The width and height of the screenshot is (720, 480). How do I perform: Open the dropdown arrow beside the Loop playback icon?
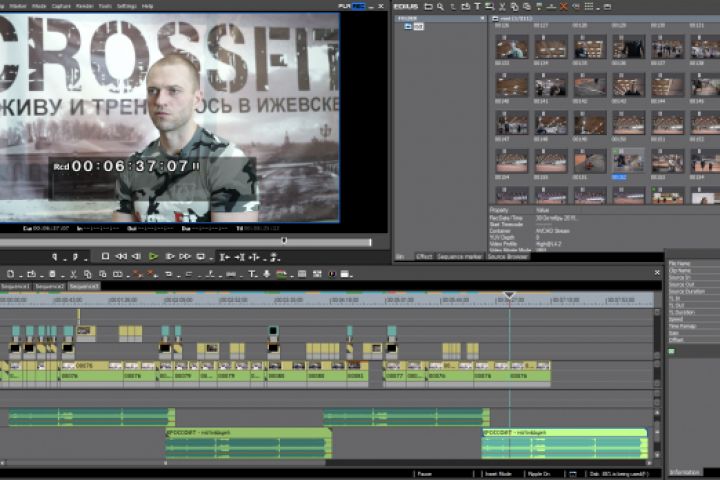(211, 259)
